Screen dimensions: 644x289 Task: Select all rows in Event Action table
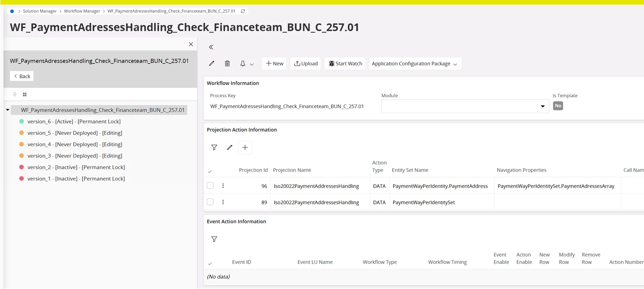tap(210, 263)
